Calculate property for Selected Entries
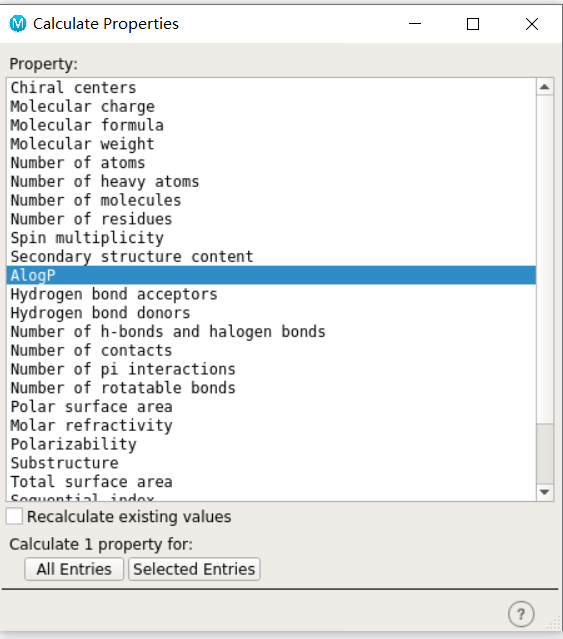The image size is (563, 639). pyautogui.click(x=194, y=569)
